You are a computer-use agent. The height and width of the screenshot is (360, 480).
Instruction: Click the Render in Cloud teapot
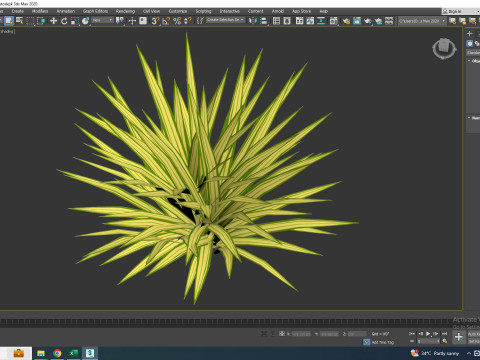pyautogui.click(x=378, y=21)
